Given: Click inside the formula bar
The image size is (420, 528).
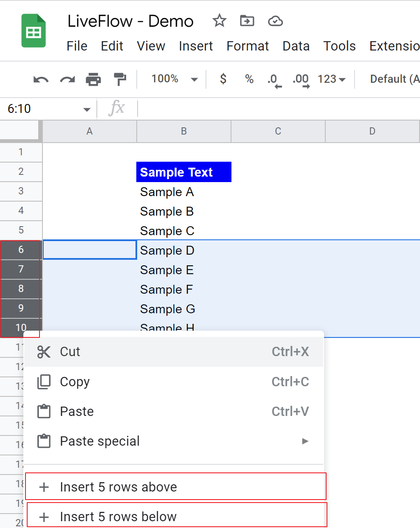Looking at the screenshot, I should [x=255, y=109].
